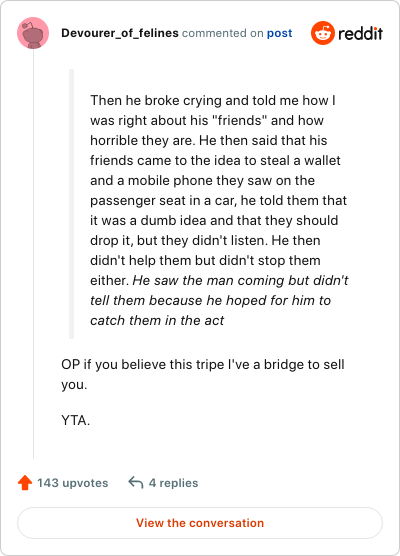The image size is (400, 556).
Task: Click the gray blockquote bar
Action: [71, 204]
